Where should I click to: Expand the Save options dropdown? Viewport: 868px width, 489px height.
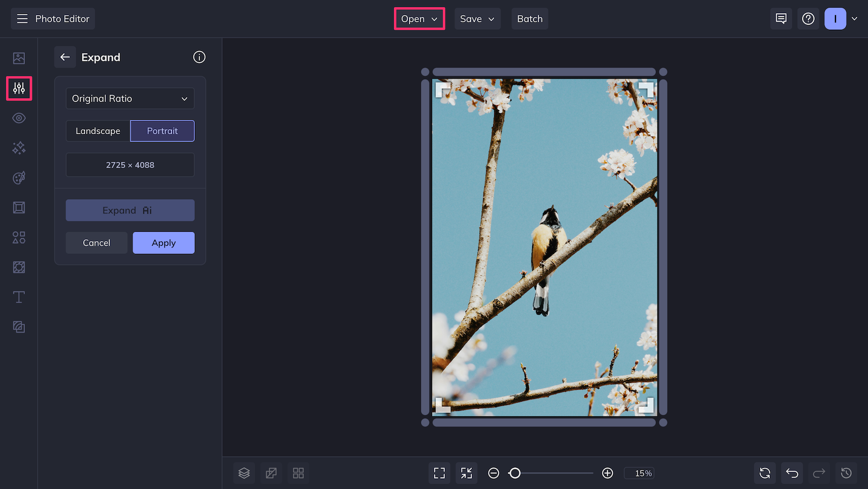coord(477,18)
